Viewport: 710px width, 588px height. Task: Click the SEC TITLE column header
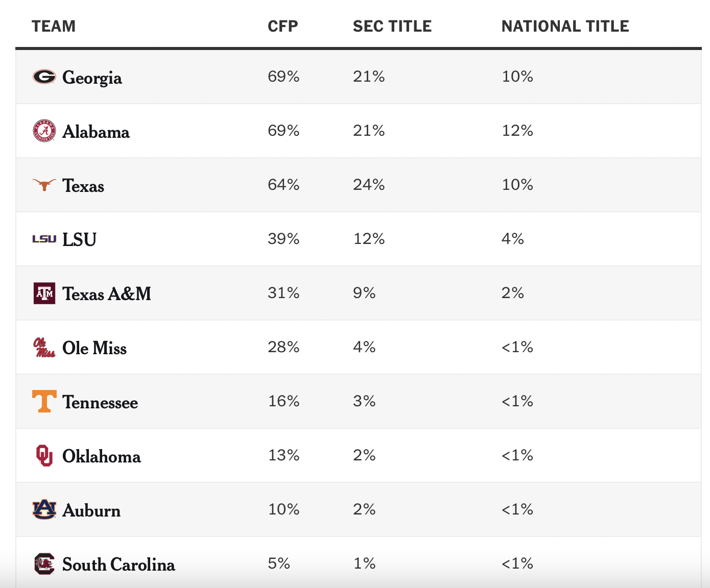(x=392, y=26)
